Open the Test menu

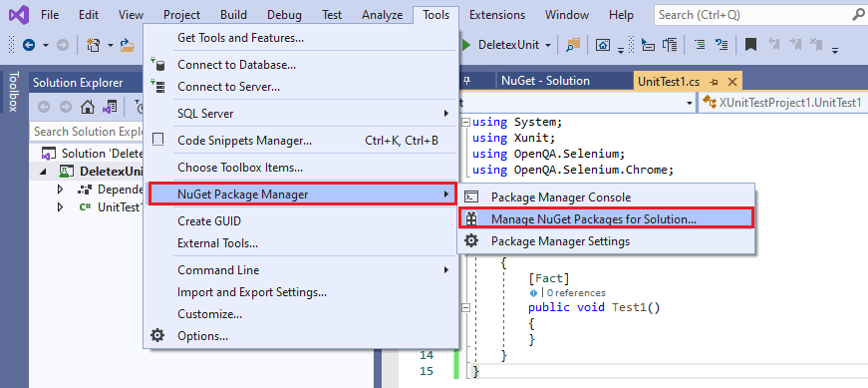[x=332, y=15]
